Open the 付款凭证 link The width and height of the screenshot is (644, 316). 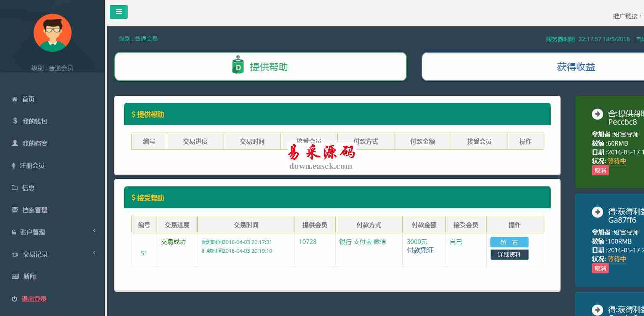420,250
